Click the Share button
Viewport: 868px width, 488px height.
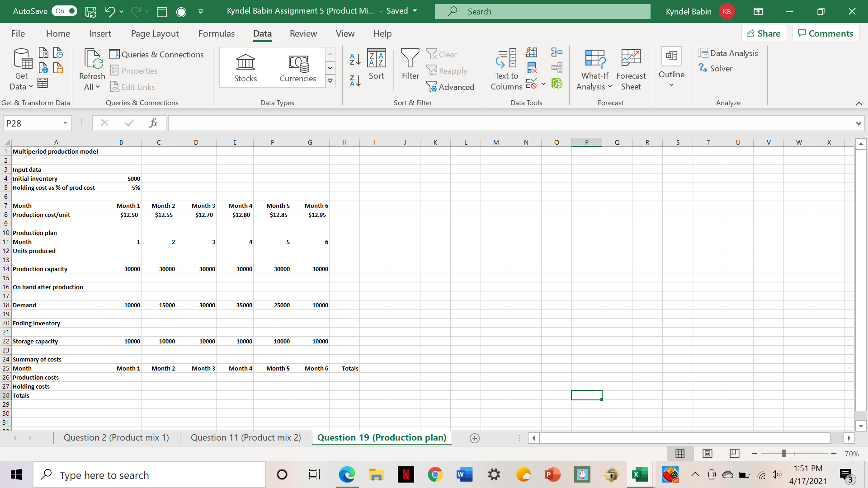(x=764, y=33)
